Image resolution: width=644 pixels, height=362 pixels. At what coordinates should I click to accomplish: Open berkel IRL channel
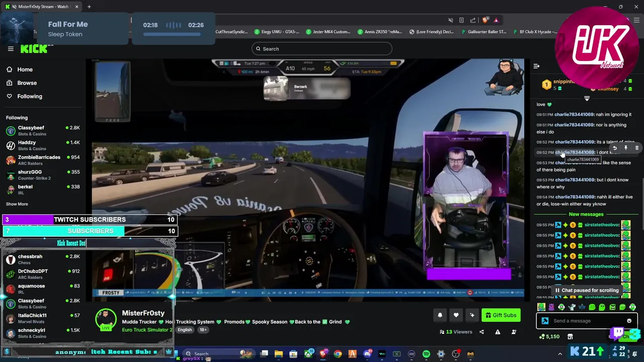(x=43, y=190)
